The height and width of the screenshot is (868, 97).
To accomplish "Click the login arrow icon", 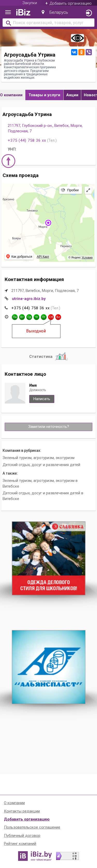I will (89, 13).
